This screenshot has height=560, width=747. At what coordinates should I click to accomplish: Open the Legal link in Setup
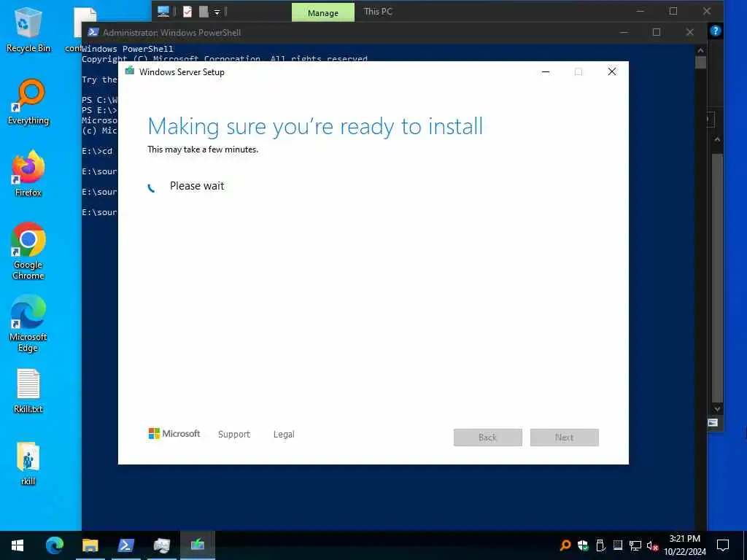[284, 435]
